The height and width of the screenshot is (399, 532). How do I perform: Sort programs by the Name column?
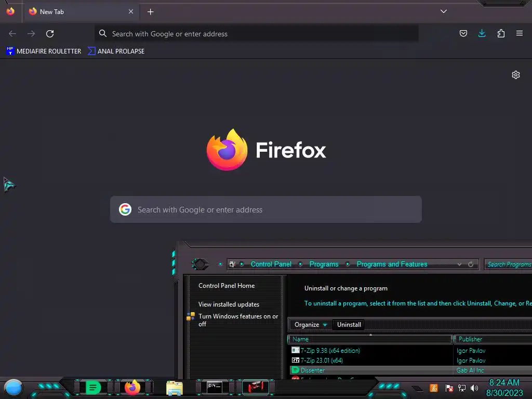pos(370,339)
